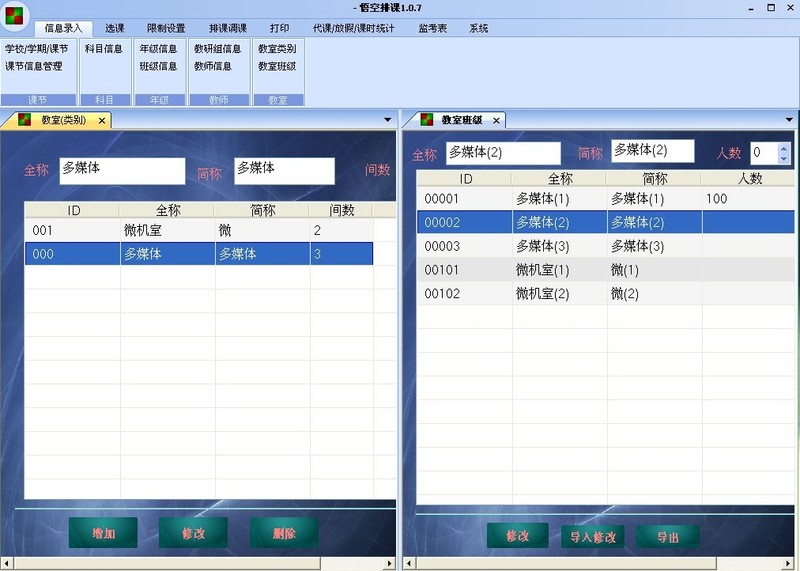Minimize the 悟空排课 window
The width and height of the screenshot is (800, 571).
coord(752,8)
